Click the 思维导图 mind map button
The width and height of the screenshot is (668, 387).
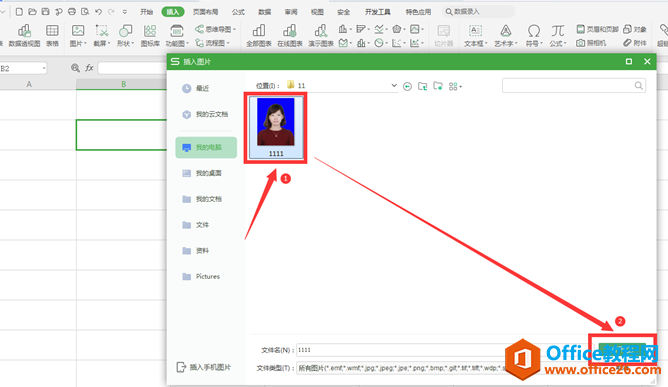tap(215, 29)
